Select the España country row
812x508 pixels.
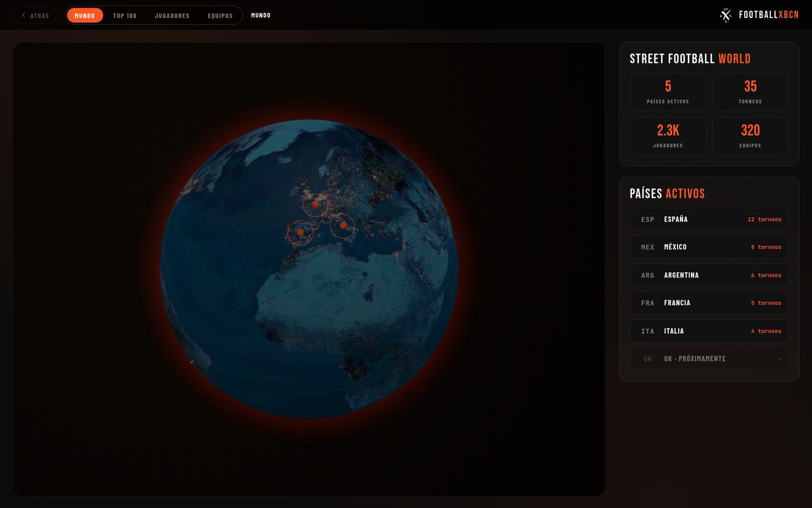pos(709,219)
